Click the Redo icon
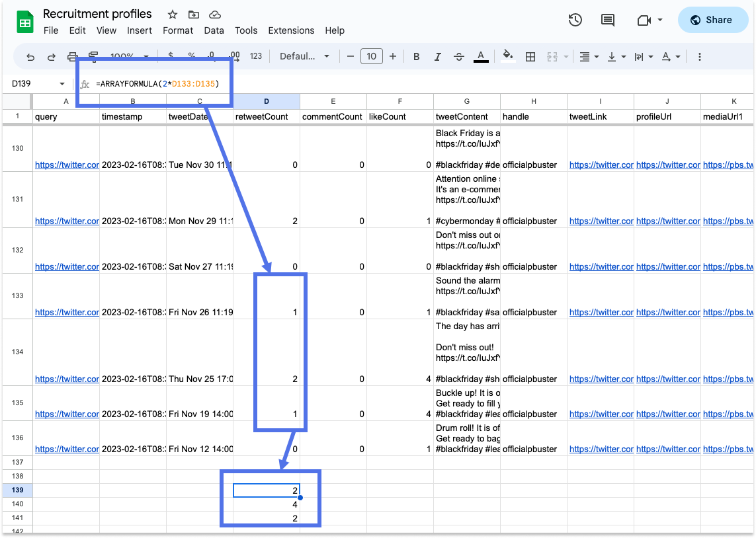 [x=51, y=57]
